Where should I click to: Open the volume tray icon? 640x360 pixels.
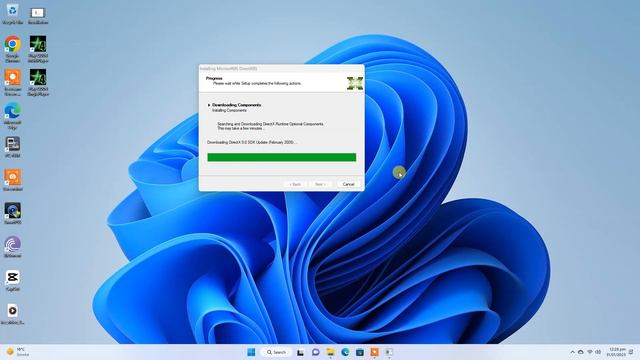pos(598,352)
